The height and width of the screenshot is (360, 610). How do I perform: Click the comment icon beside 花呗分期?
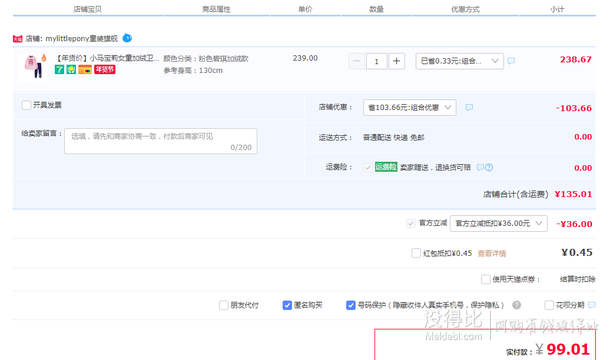tap(592, 305)
